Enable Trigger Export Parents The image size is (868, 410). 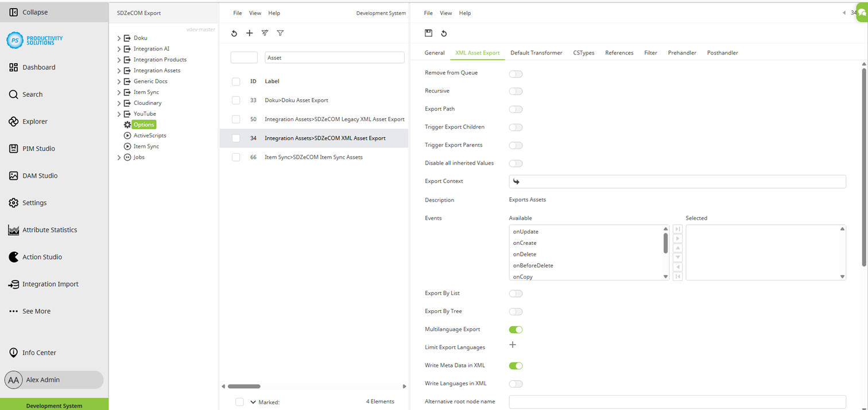(516, 145)
